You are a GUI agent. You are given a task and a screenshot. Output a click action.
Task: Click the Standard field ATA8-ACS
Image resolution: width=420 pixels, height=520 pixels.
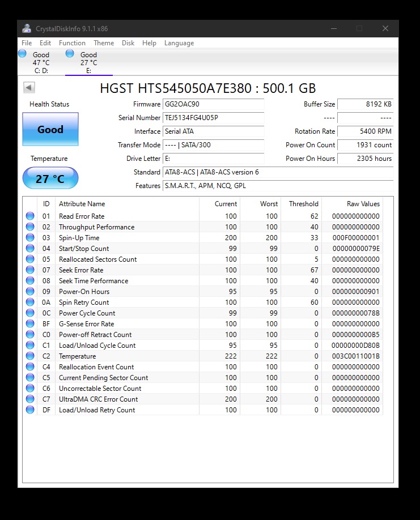(x=278, y=172)
